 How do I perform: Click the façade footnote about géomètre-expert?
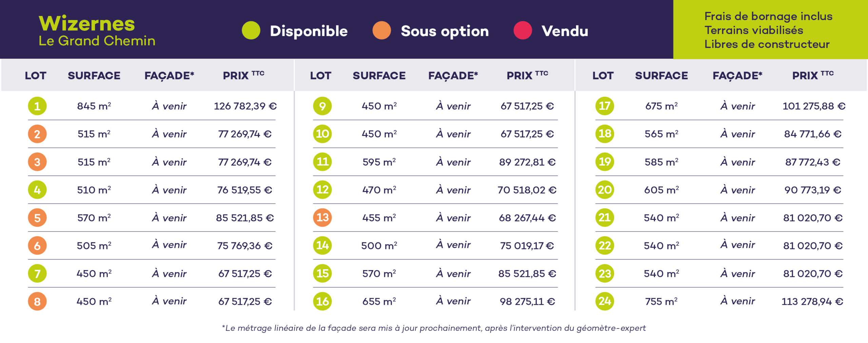coord(434,328)
